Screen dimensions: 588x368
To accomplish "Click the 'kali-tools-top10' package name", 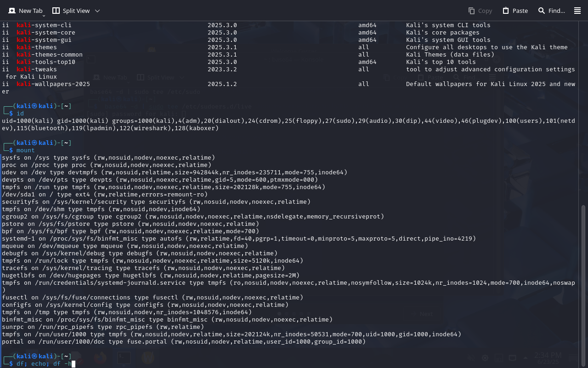I will point(46,62).
